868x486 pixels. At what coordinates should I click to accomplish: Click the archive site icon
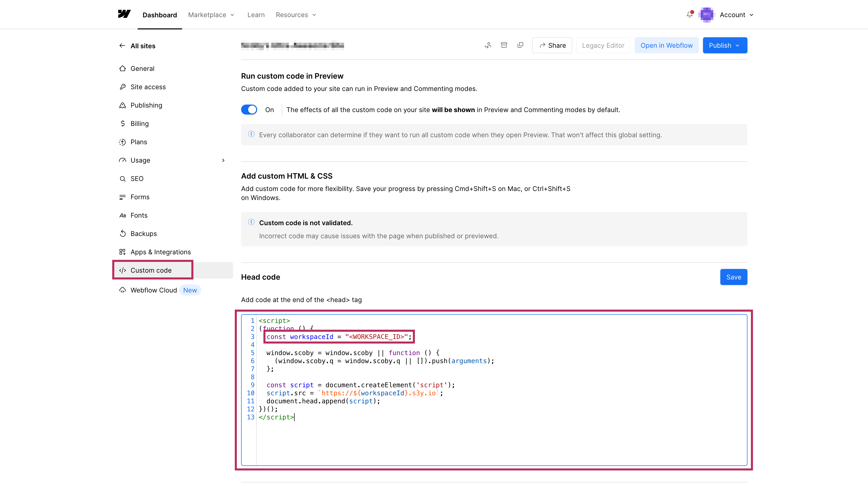[504, 45]
